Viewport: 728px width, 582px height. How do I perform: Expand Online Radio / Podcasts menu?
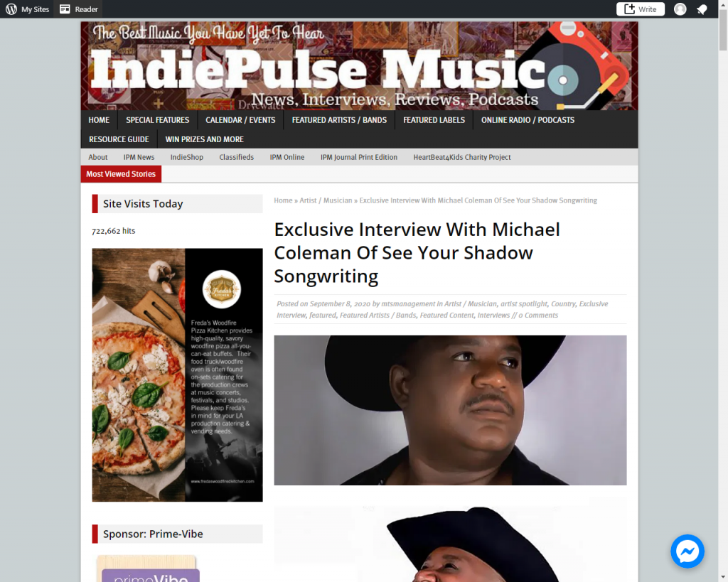[528, 120]
